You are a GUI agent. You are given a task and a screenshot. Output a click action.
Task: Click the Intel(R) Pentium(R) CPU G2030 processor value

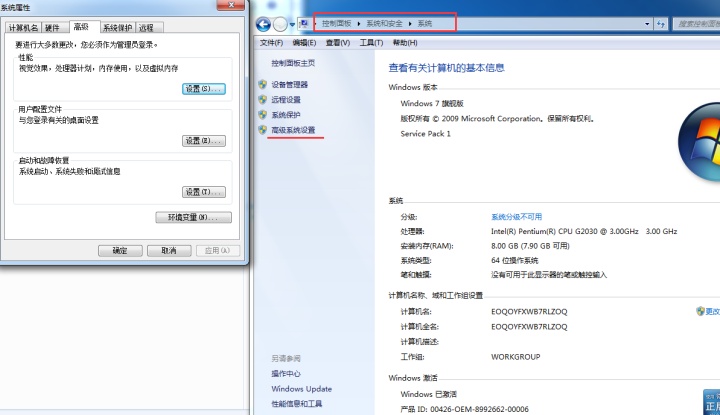click(x=584, y=231)
